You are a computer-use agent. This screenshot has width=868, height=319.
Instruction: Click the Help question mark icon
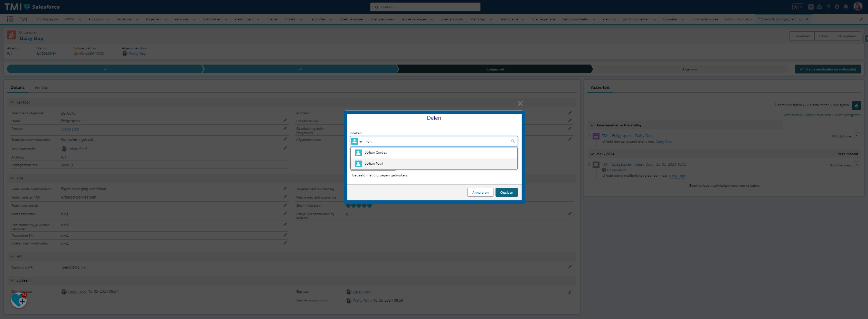pyautogui.click(x=828, y=7)
